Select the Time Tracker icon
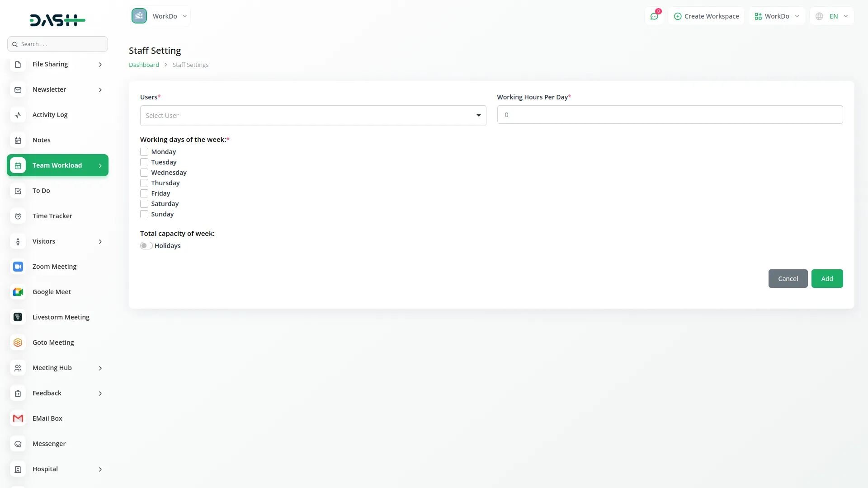The width and height of the screenshot is (868, 488). (x=18, y=216)
